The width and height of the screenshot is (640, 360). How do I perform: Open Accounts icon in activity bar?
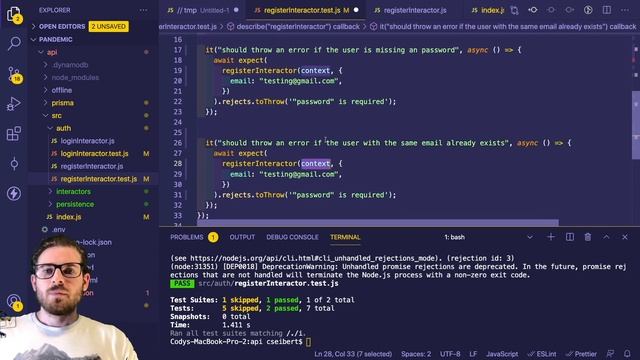pos(14,302)
